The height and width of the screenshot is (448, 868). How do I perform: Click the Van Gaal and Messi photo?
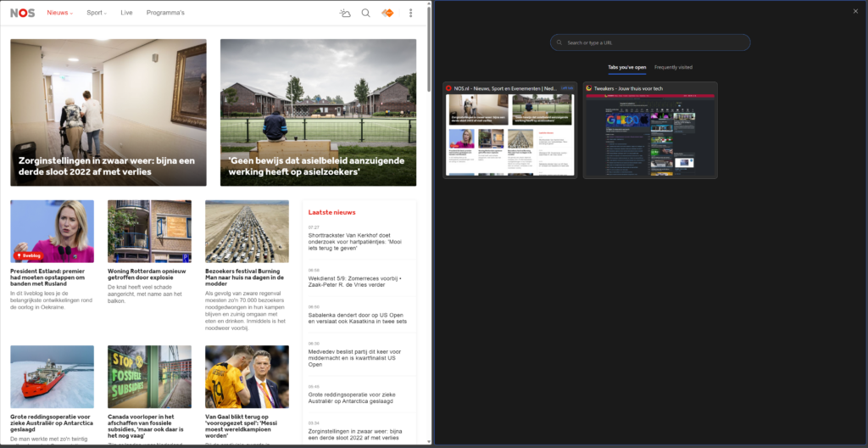click(247, 377)
